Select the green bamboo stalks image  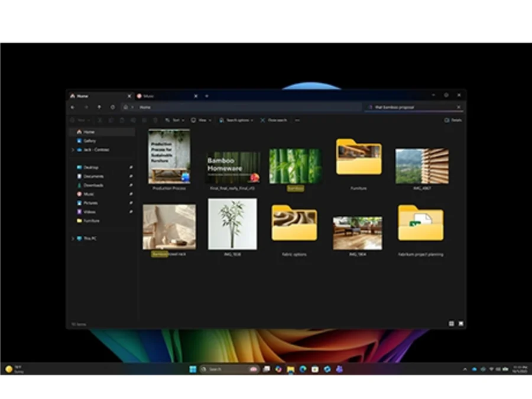point(295,166)
